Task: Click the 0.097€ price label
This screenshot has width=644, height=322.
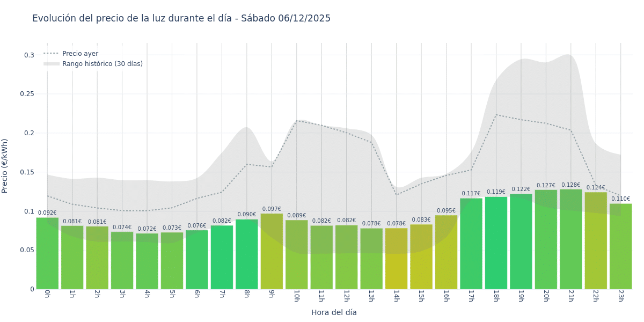Action: 272,209
